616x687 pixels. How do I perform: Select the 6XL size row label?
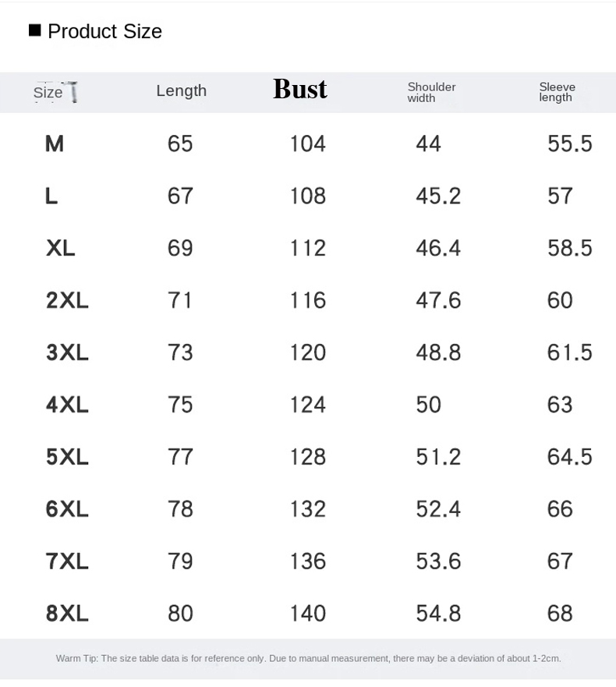coord(67,509)
